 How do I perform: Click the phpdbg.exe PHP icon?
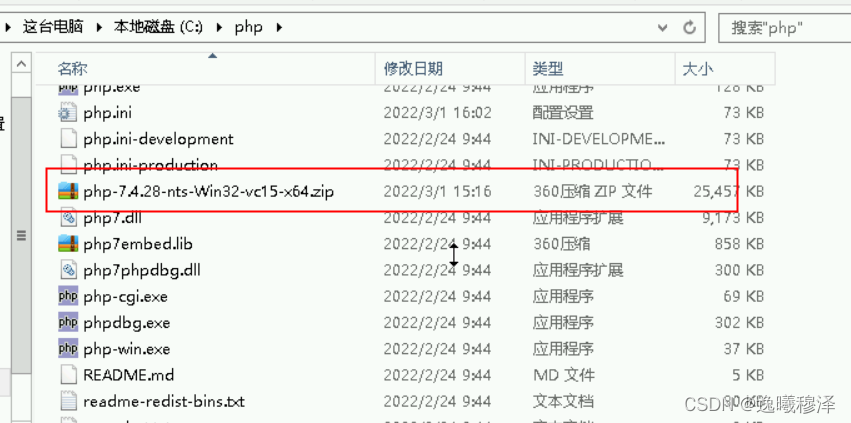tap(68, 323)
